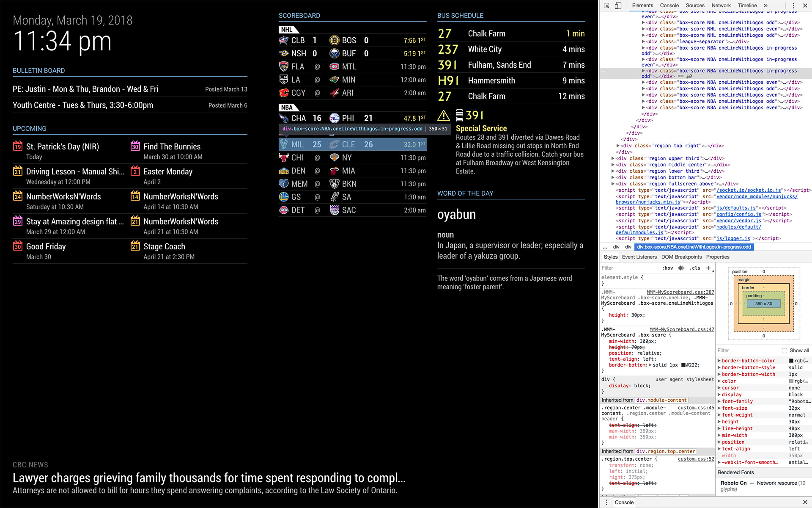Toggle the device toolbar icon
The image size is (812, 508).
click(x=618, y=6)
